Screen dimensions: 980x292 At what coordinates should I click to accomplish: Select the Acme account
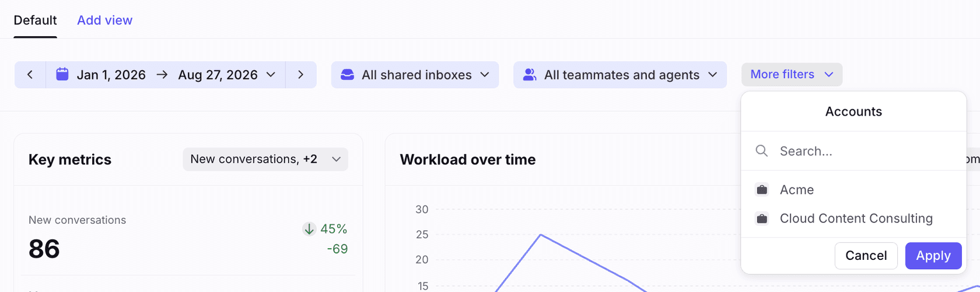(853, 190)
